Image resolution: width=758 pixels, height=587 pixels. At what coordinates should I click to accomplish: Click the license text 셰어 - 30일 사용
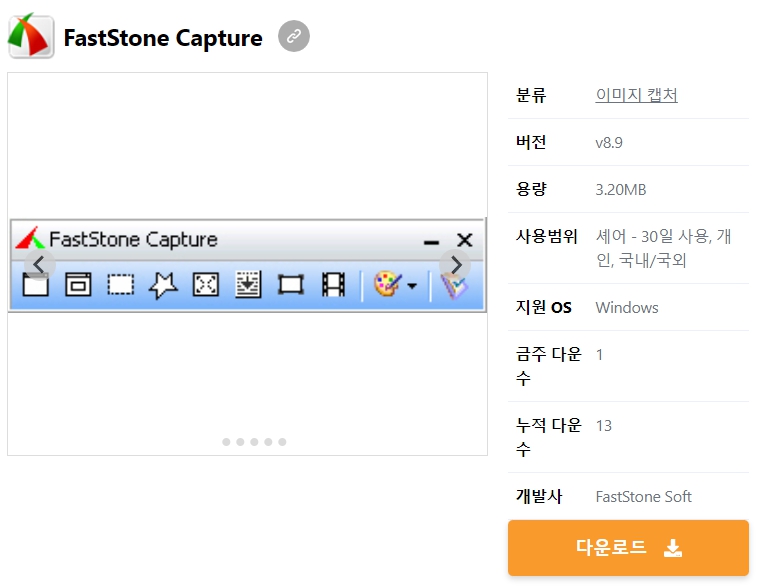653,236
